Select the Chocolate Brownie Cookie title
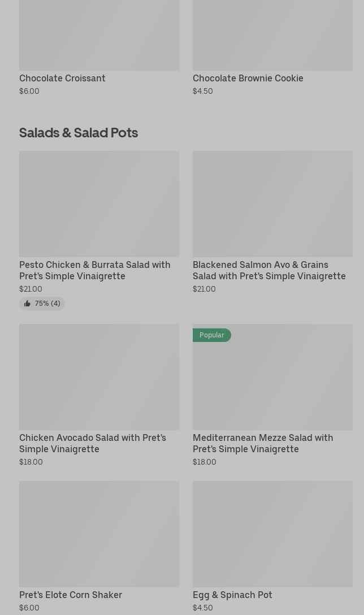 click(248, 78)
